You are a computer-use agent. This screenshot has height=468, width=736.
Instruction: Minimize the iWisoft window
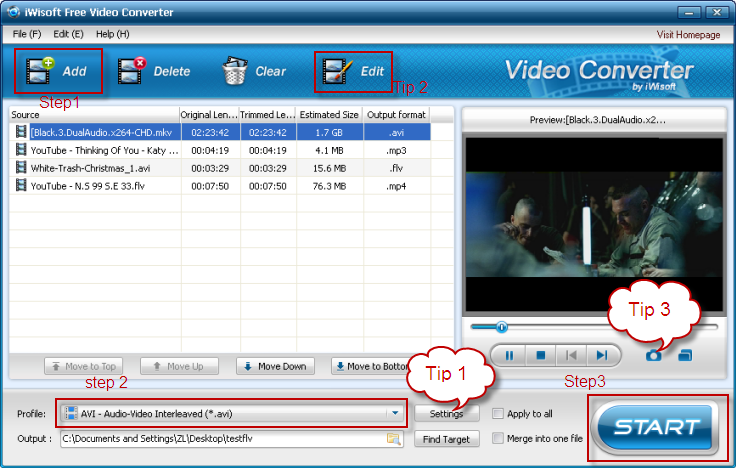click(689, 13)
